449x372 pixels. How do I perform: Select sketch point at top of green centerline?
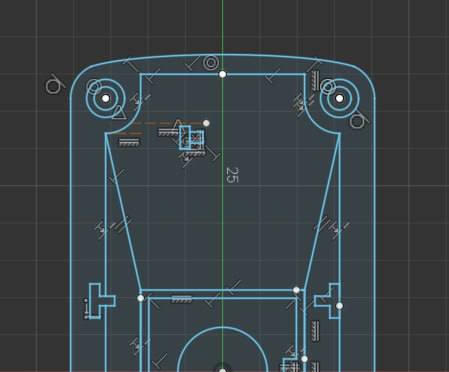click(223, 74)
